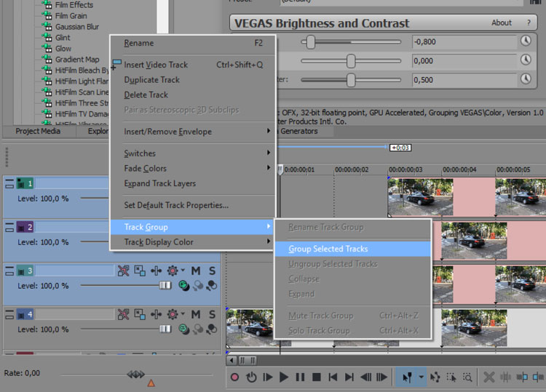This screenshot has height=392, width=546.
Task: Open automation dropdown arrow on track 4
Action: pos(183,314)
